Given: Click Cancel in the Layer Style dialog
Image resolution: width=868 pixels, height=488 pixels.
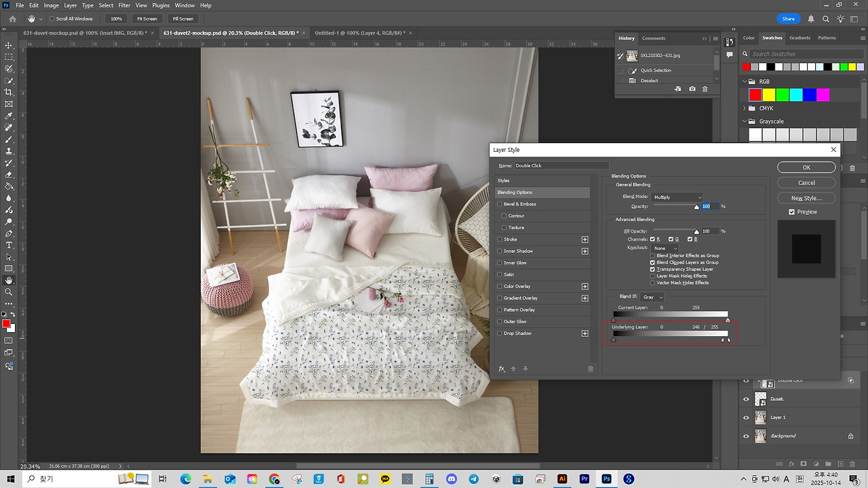Looking at the screenshot, I should tap(806, 182).
